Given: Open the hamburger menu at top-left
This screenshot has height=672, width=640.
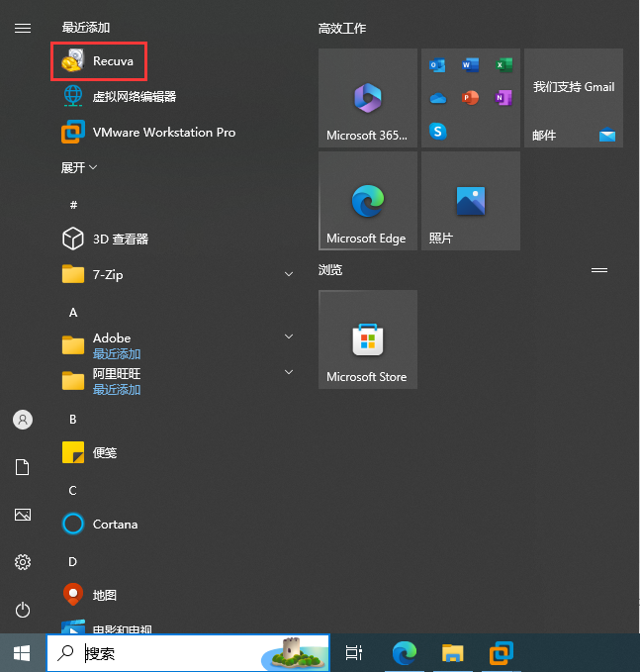Looking at the screenshot, I should pyautogui.click(x=23, y=29).
